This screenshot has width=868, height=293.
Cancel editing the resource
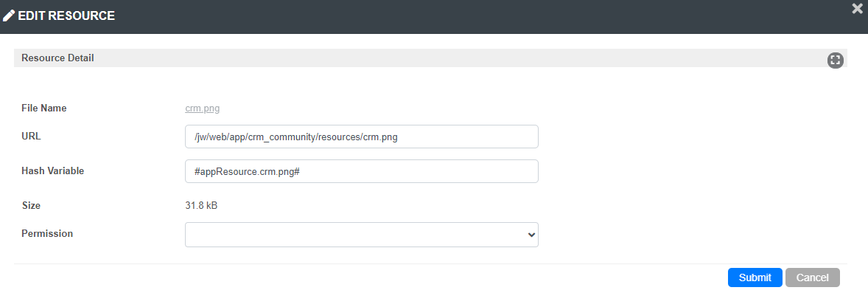pos(812,278)
